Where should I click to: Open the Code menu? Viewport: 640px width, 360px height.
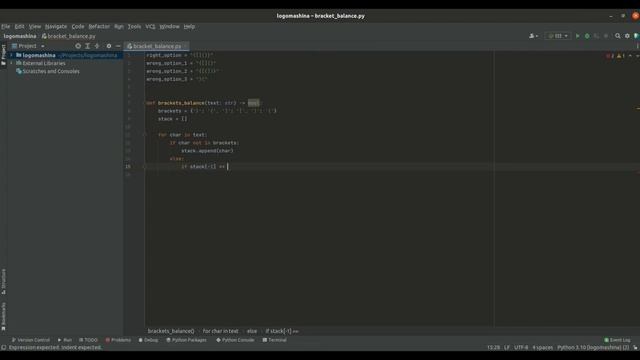pos(78,27)
